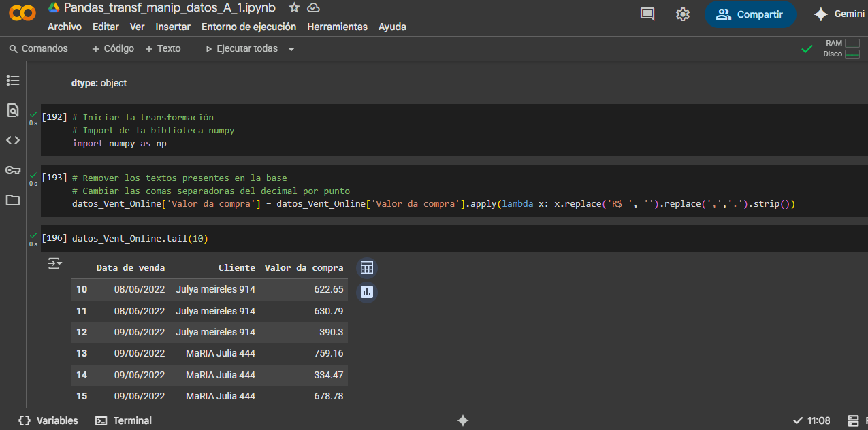Screen dimensions: 868x430
Task: Click the value 390.3 in row 12
Action: (x=332, y=332)
